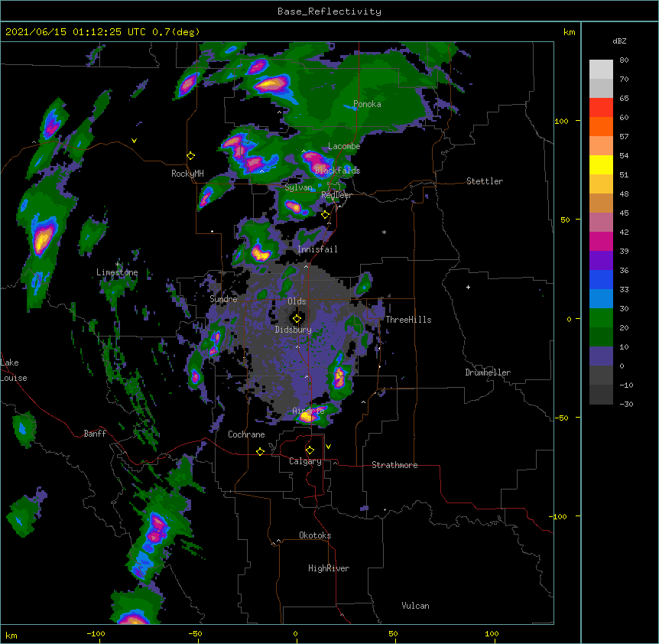Click the royal blue legend swatch below 36
Screen dimensions: 659x644
click(x=601, y=279)
